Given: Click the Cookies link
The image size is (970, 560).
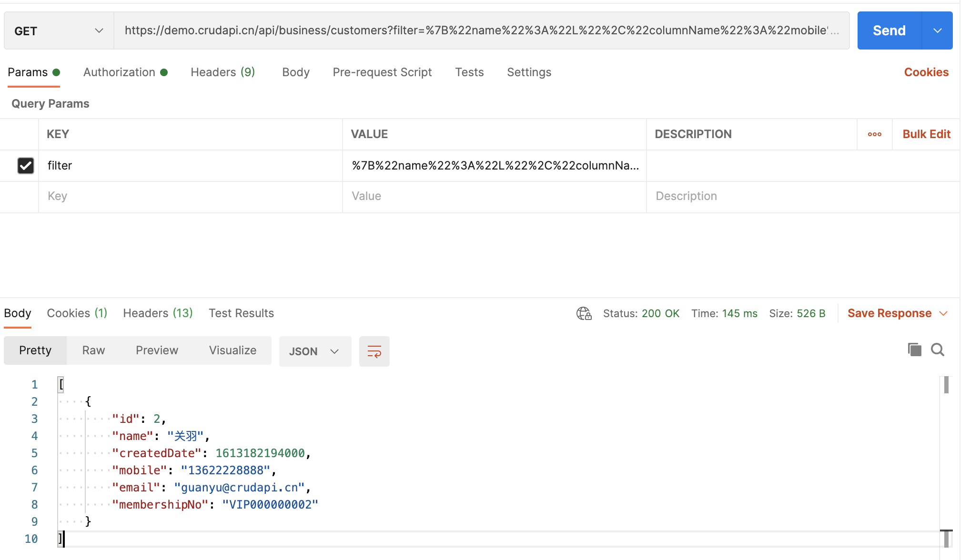Looking at the screenshot, I should [x=926, y=72].
